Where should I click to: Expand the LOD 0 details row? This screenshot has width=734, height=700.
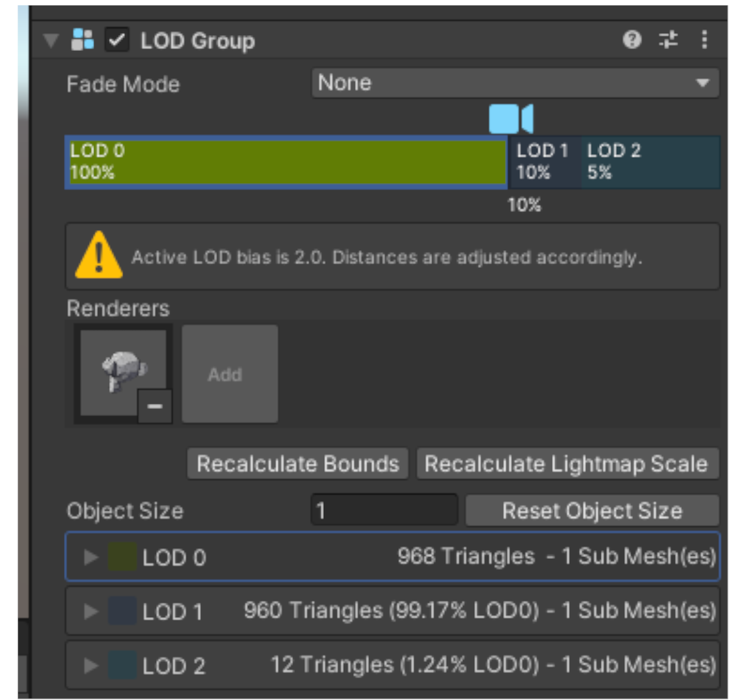pos(92,557)
